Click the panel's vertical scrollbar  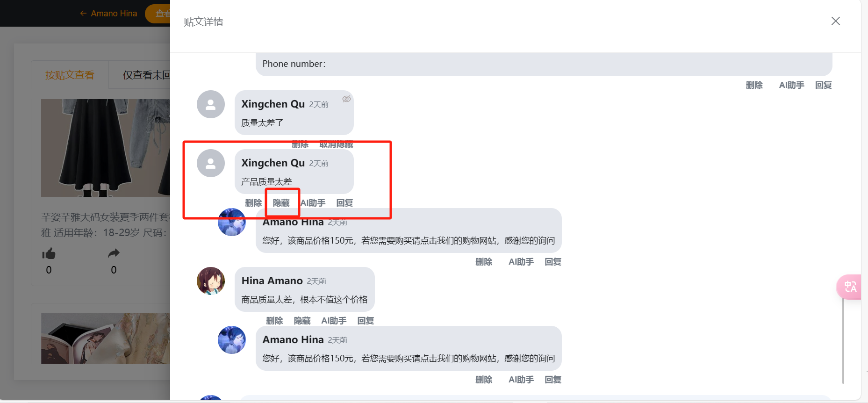pyautogui.click(x=843, y=341)
